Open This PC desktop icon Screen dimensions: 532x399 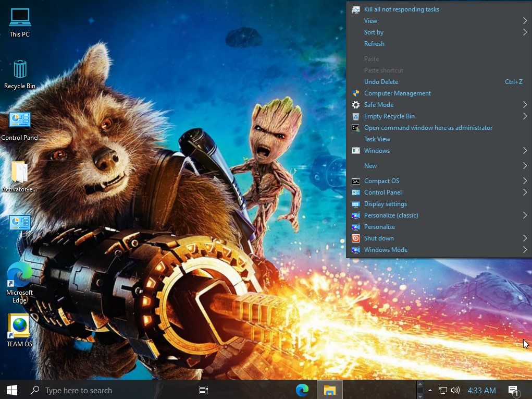pyautogui.click(x=20, y=23)
